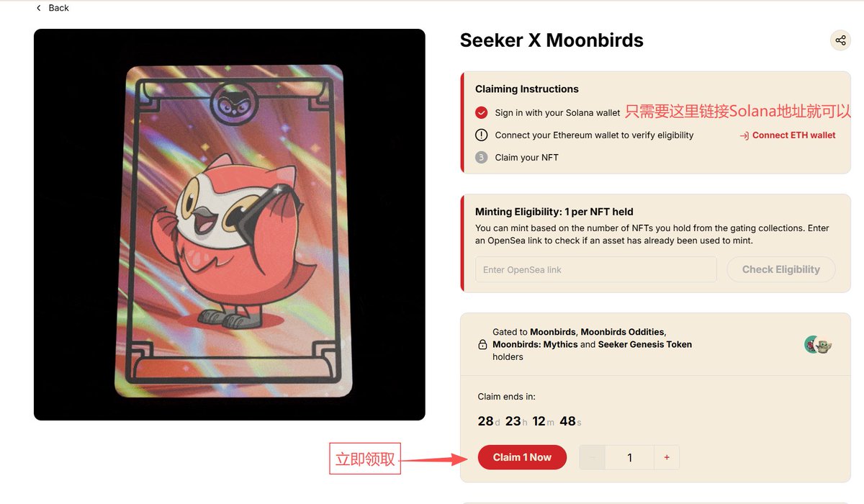The height and width of the screenshot is (504, 864).
Task: Click the green collection avatar
Action: (811, 345)
